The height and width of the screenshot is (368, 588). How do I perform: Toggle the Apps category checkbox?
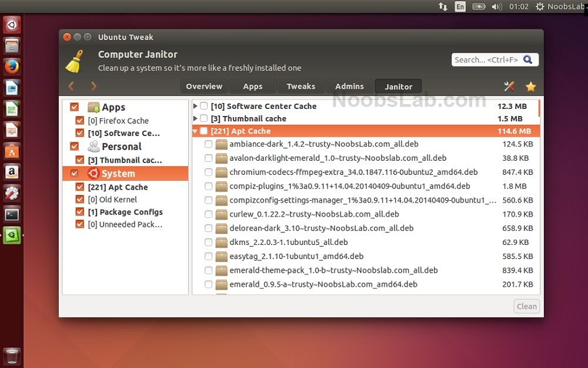74,107
